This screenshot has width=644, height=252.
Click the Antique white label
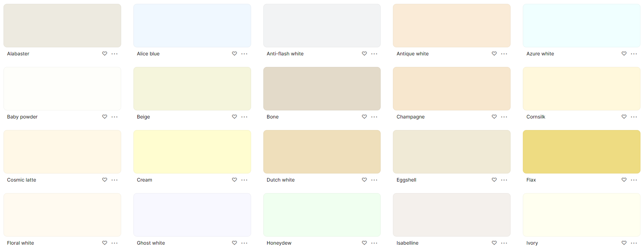(x=412, y=54)
